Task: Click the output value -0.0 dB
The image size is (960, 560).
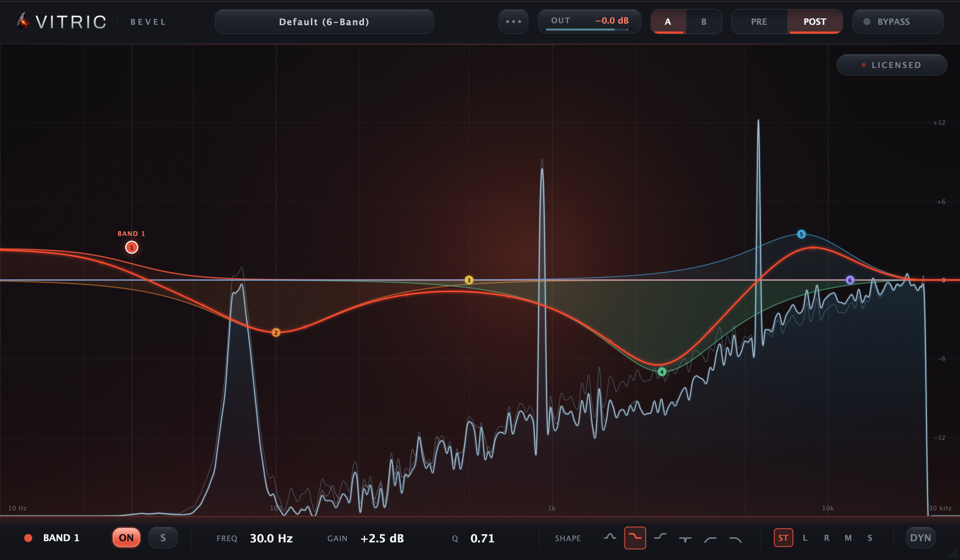Action: [612, 20]
